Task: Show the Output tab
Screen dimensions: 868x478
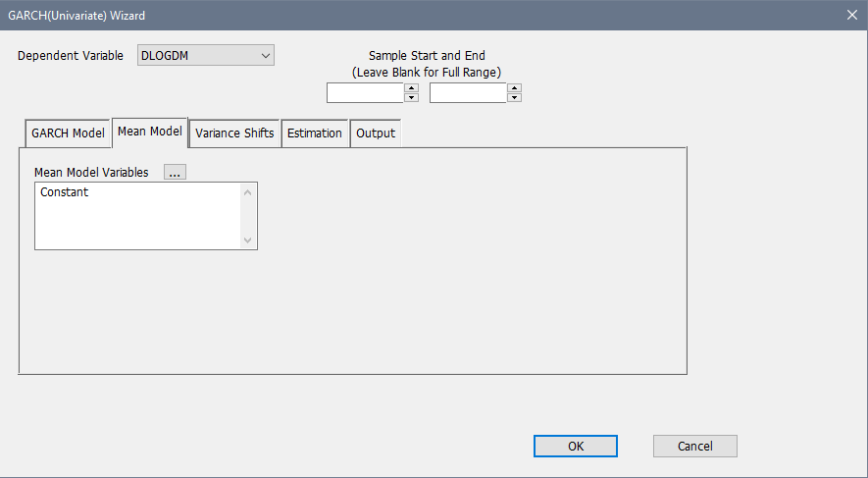Action: click(376, 133)
